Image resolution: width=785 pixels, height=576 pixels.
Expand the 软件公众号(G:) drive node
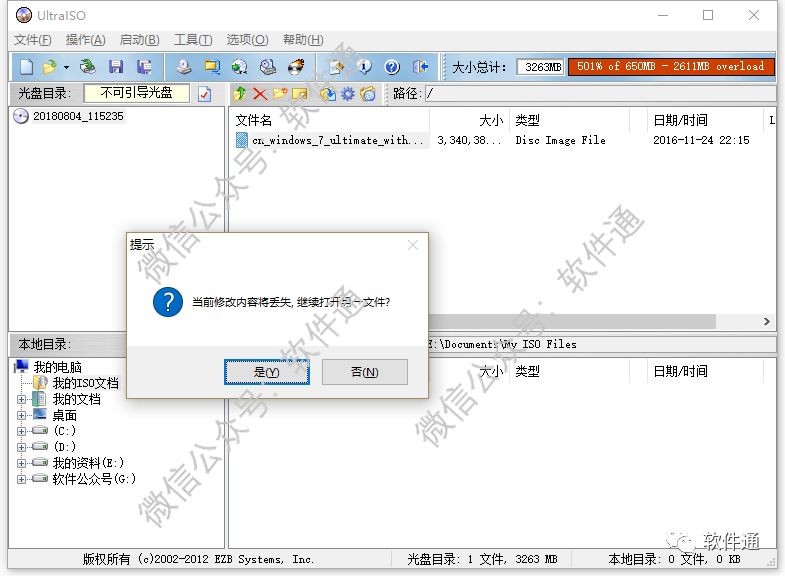pyautogui.click(x=21, y=479)
